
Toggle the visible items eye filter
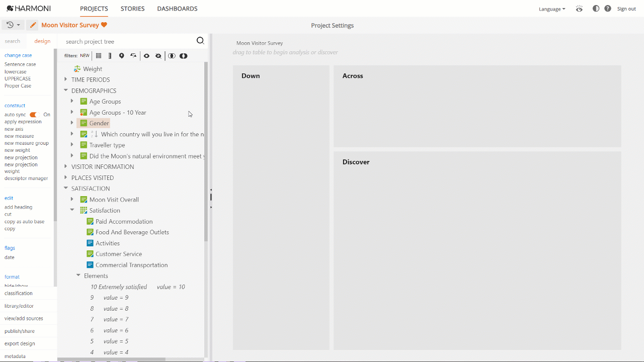[146, 56]
